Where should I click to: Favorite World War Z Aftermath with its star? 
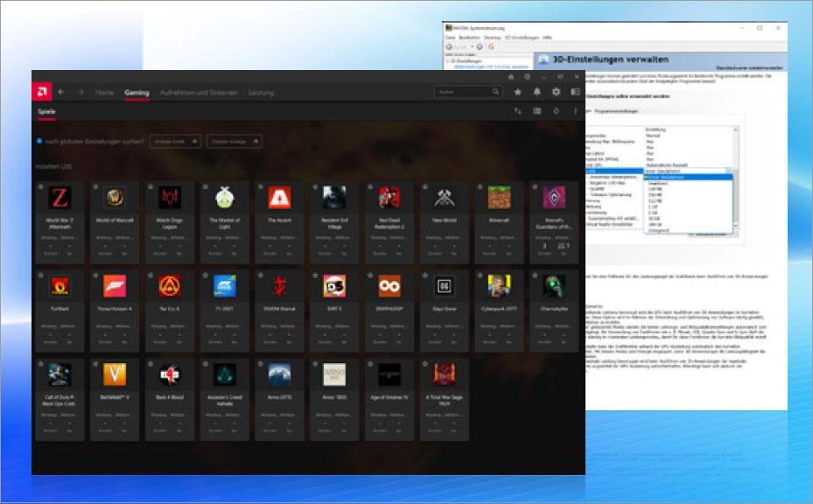(x=40, y=186)
